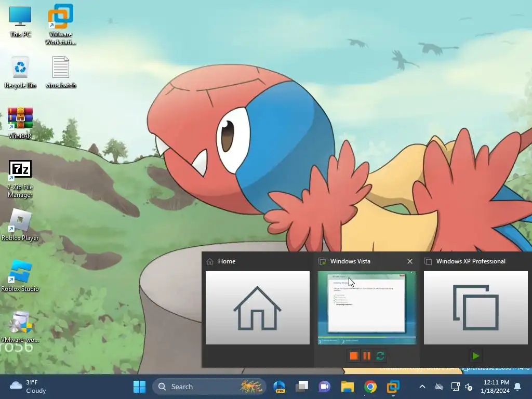Power on Windows XP Professional VM
Viewport: 532px width, 399px height.
click(x=476, y=356)
